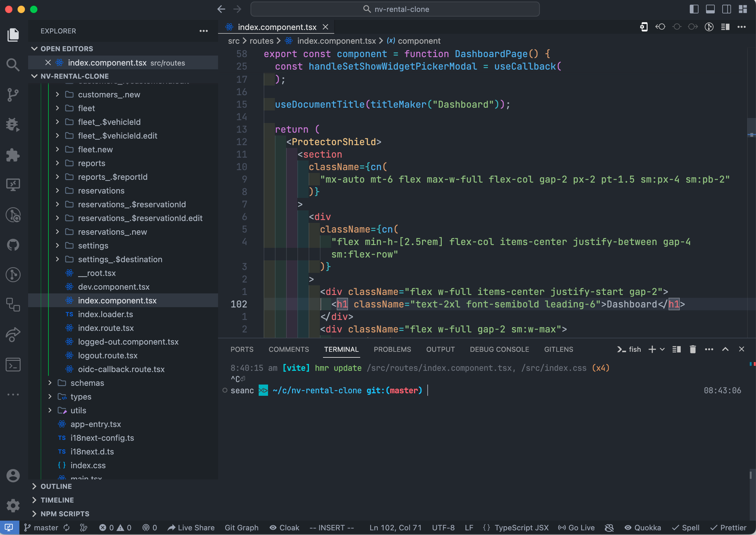
Task: Open the Search view in activity bar
Action: [13, 65]
